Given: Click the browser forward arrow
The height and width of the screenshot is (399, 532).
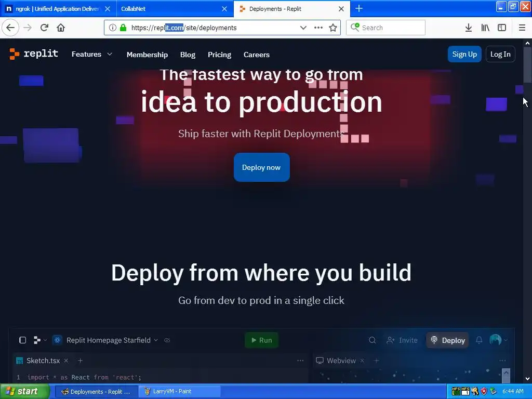Looking at the screenshot, I should tap(28, 28).
